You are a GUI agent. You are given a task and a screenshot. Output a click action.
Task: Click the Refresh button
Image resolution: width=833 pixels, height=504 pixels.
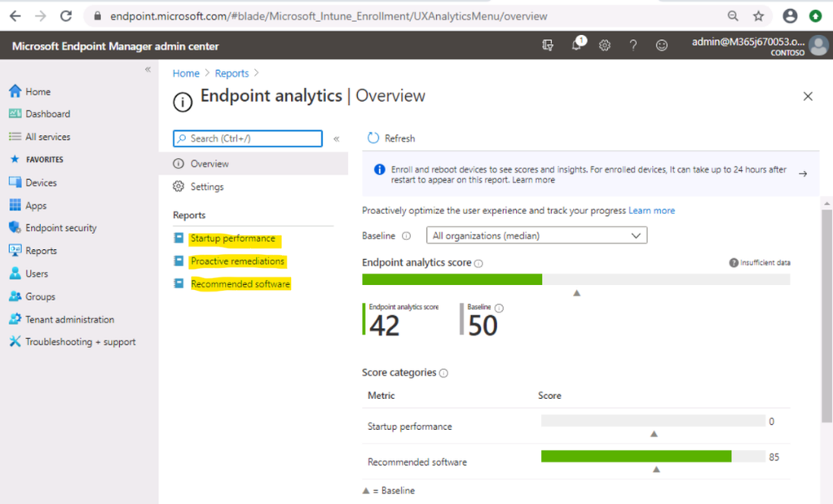(x=391, y=138)
